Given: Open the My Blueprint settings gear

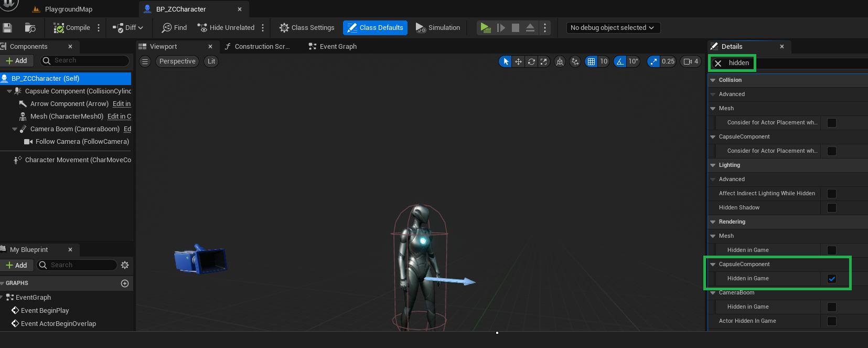Looking at the screenshot, I should 125,265.
